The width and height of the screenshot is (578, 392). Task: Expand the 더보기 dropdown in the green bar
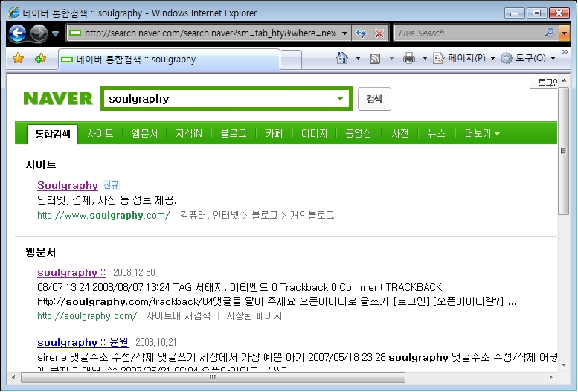click(482, 133)
